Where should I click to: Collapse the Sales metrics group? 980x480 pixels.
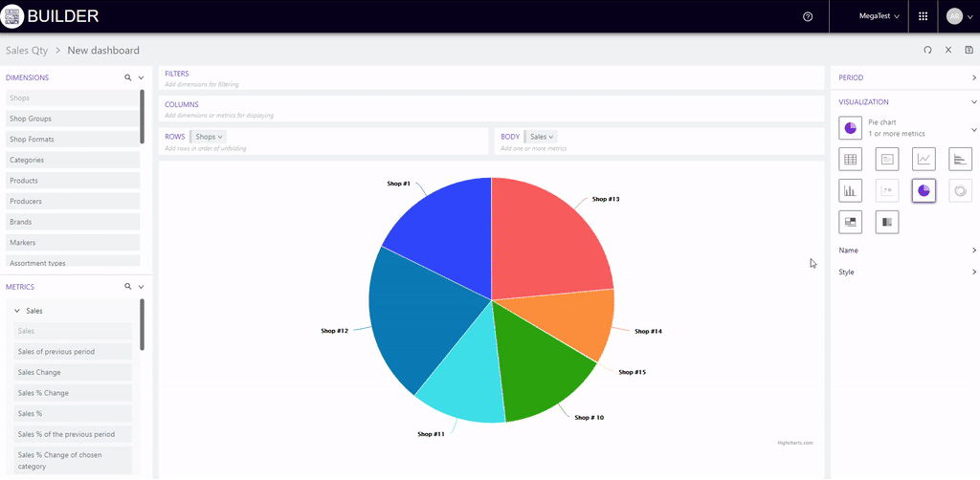click(x=16, y=311)
